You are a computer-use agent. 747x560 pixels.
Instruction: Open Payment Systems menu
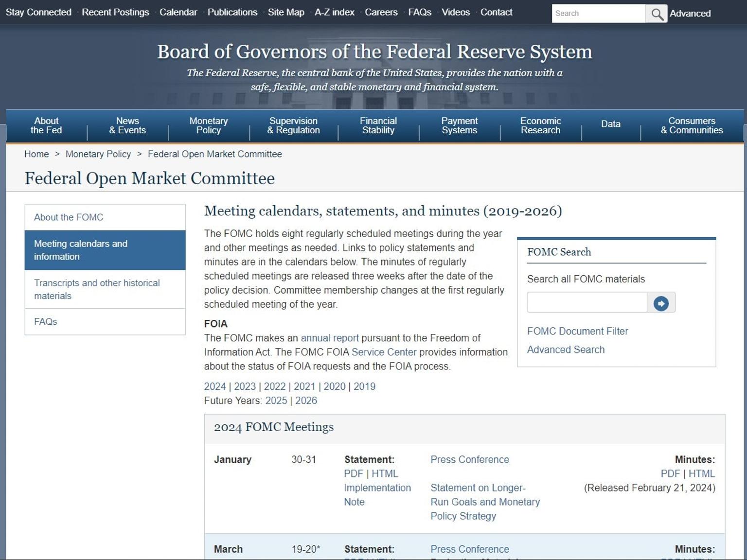click(x=460, y=125)
